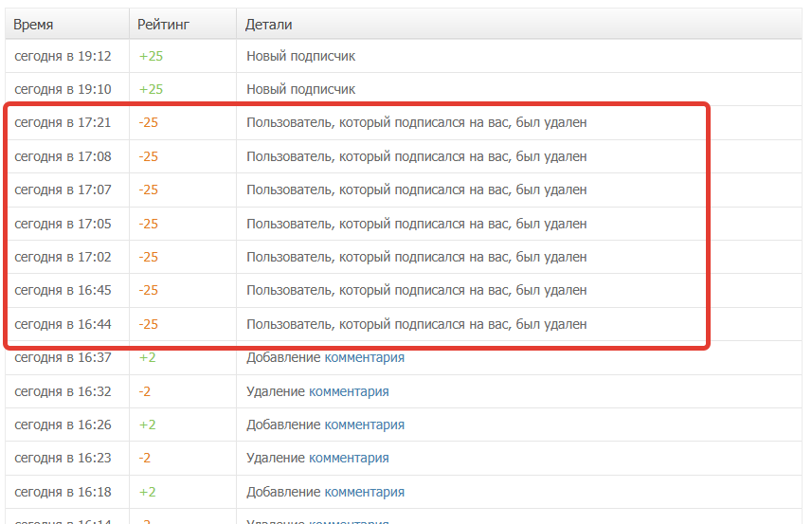Select deleted-user details text at 16:45
The image size is (812, 524).
click(417, 290)
